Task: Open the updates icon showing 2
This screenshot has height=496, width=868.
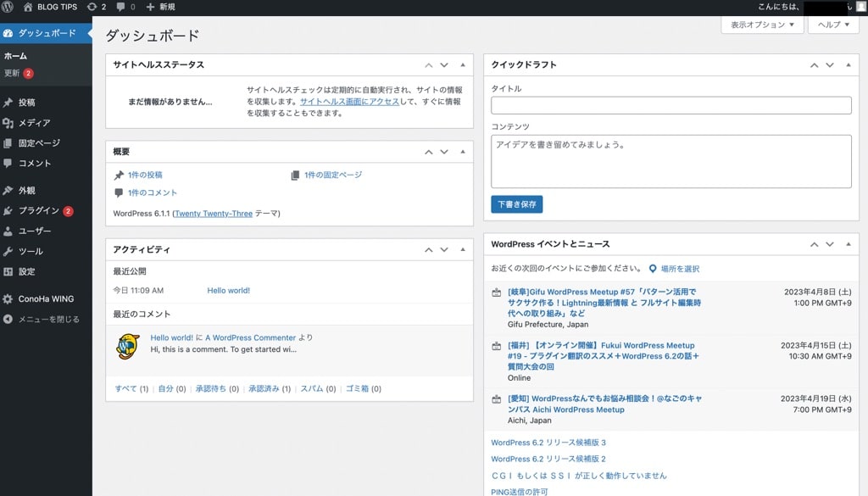Action: pyautogui.click(x=92, y=7)
